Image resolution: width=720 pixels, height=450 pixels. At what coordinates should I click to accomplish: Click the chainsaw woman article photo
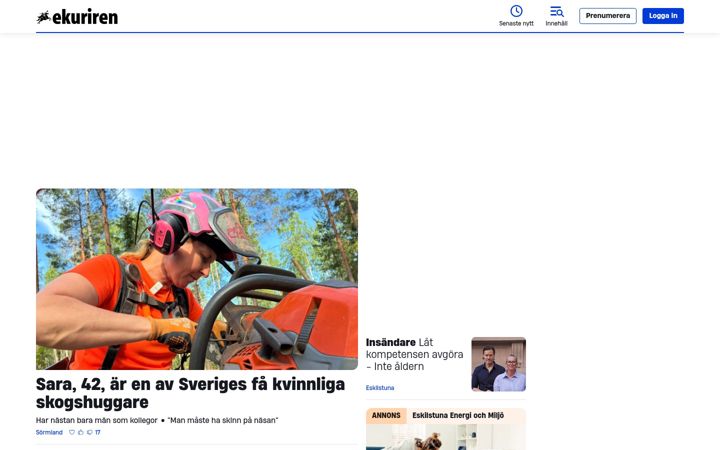(x=197, y=279)
